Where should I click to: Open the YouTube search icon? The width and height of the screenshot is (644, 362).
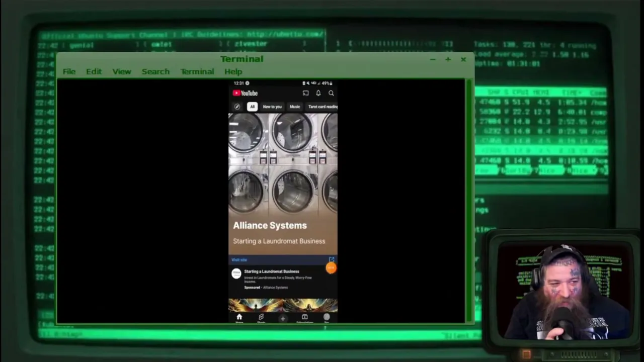pos(331,93)
